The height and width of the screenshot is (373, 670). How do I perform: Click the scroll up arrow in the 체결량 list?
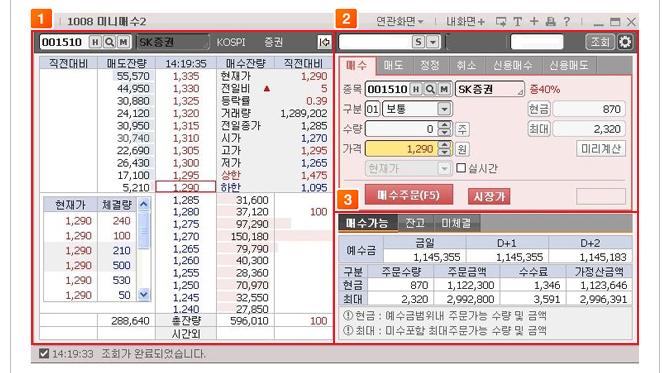[144, 205]
